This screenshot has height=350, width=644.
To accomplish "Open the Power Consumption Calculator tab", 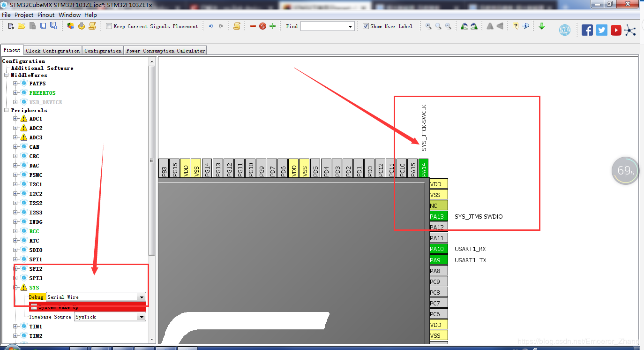I will (165, 51).
